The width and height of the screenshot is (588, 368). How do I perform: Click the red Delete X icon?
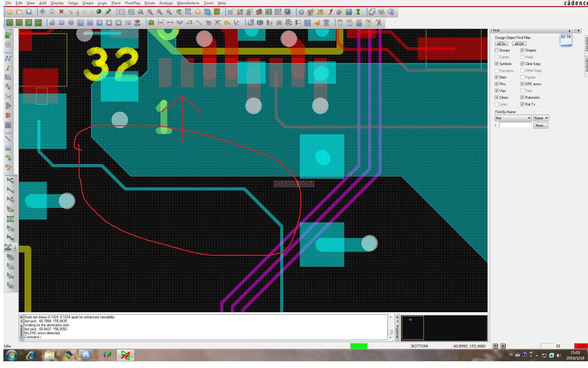(61, 12)
